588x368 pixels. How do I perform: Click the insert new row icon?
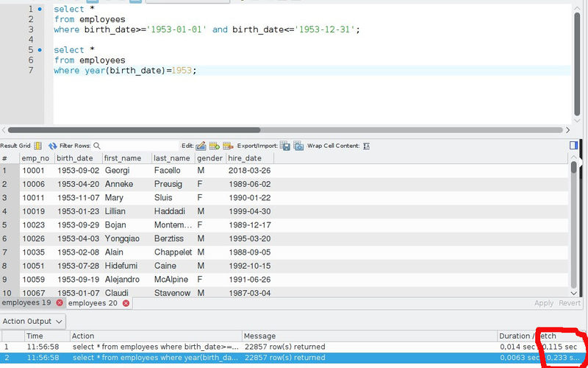click(x=215, y=146)
